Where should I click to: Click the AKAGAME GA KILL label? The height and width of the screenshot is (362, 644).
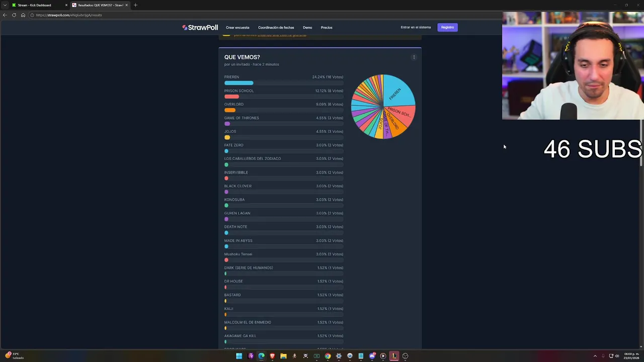point(240,336)
